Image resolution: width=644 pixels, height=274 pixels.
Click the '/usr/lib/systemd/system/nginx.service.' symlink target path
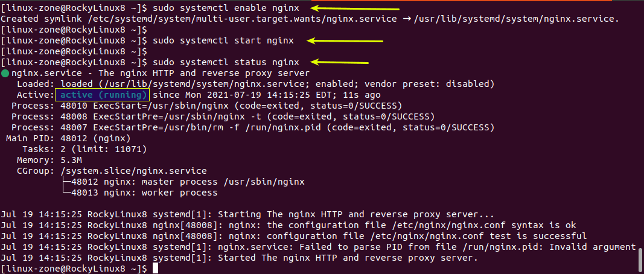516,19
